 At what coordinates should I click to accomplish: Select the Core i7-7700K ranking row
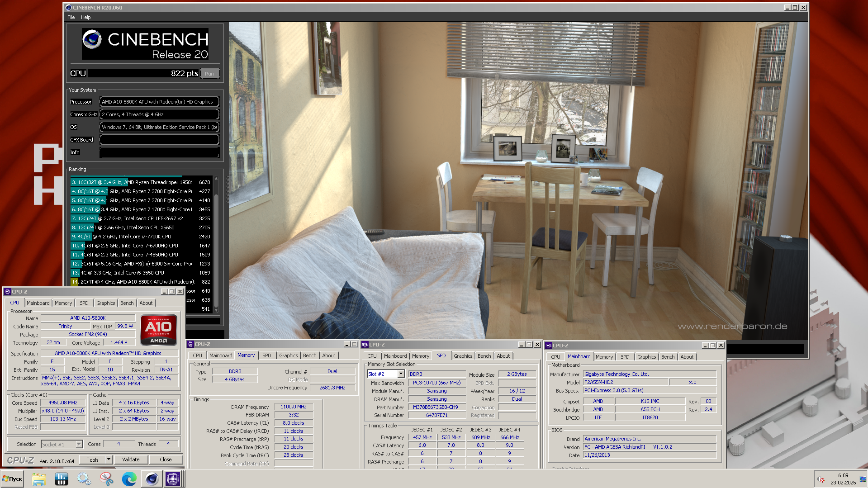(x=141, y=237)
